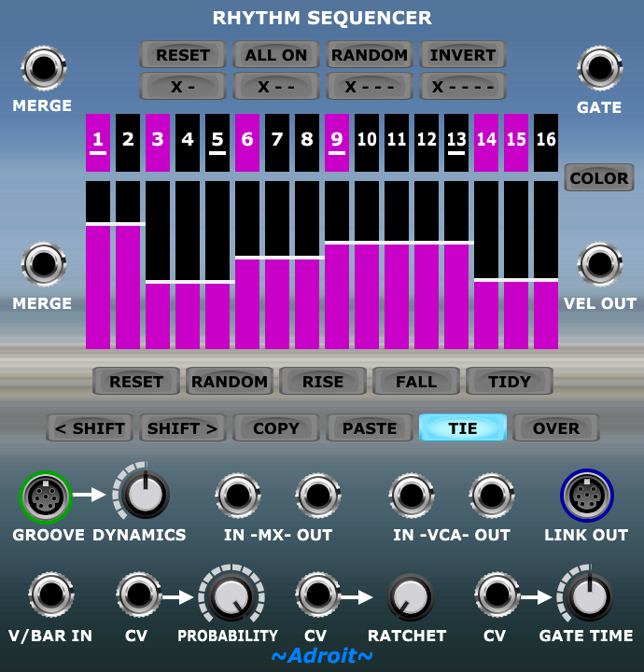Click the MX OUT jack
This screenshot has height=672, width=644.
[x=318, y=496]
